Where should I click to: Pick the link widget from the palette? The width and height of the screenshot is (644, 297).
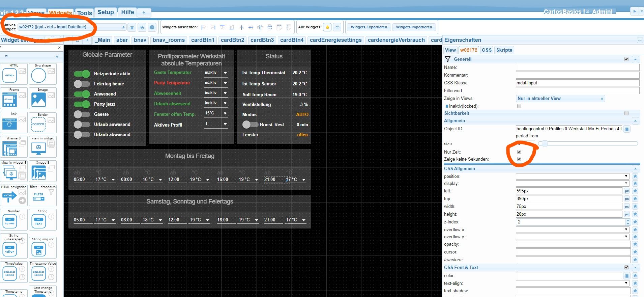pyautogui.click(x=14, y=123)
